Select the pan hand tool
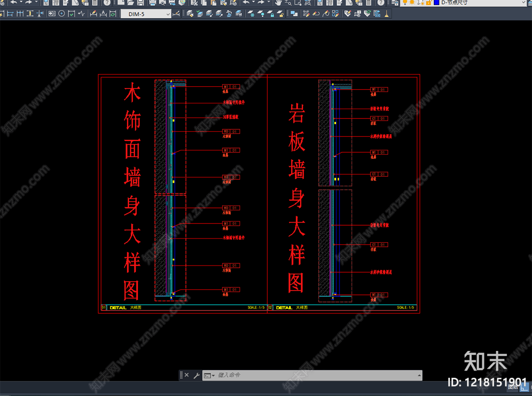The height and width of the screenshot is (396, 532). 278,2
